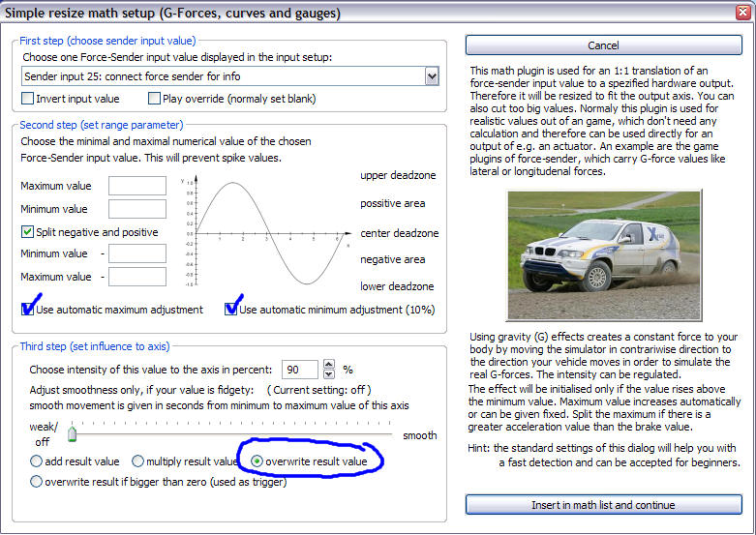Select overwrite result if bigger than zero

(x=36, y=482)
